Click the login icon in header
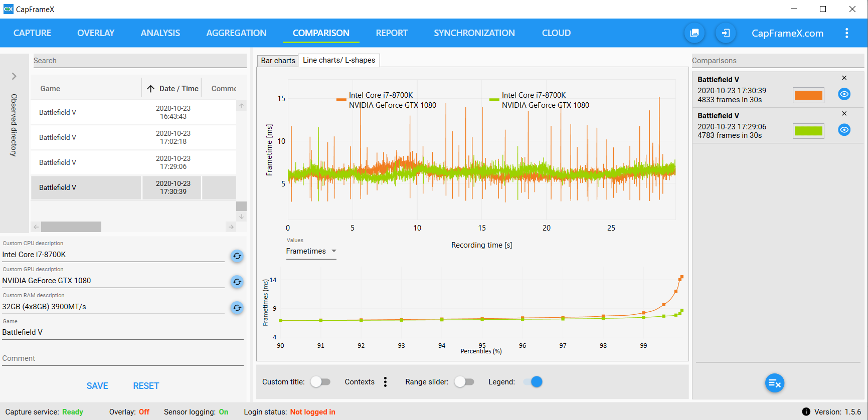Image resolution: width=868 pixels, height=420 pixels. pyautogui.click(x=726, y=33)
